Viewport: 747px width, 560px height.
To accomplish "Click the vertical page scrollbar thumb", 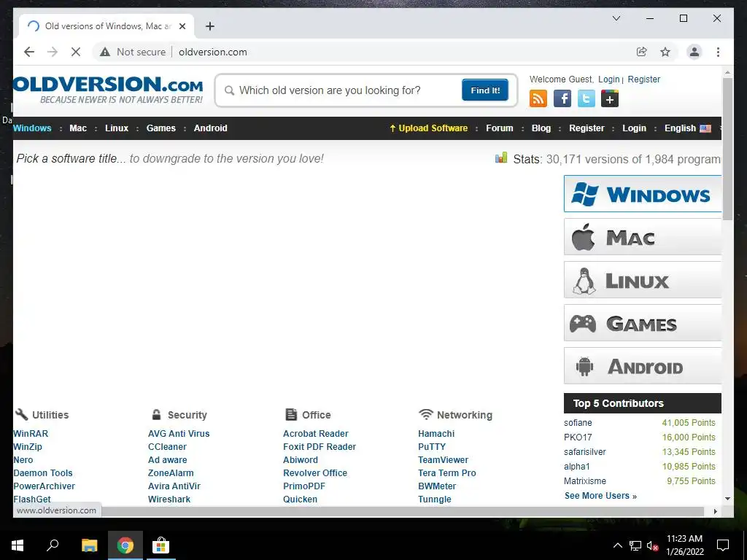I will pyautogui.click(x=727, y=149).
